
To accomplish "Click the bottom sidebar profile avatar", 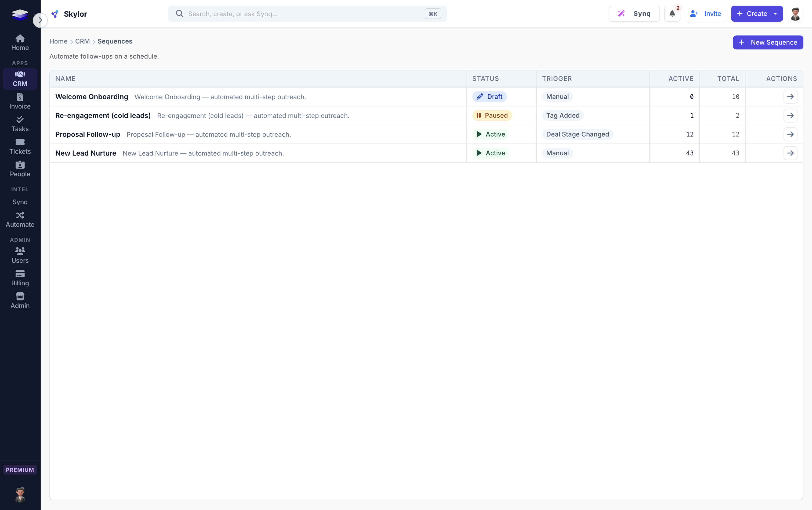I will pyautogui.click(x=20, y=494).
